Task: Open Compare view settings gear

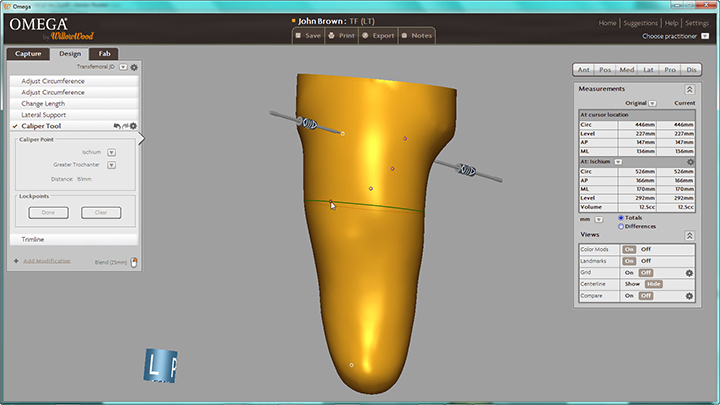Action: click(x=689, y=296)
